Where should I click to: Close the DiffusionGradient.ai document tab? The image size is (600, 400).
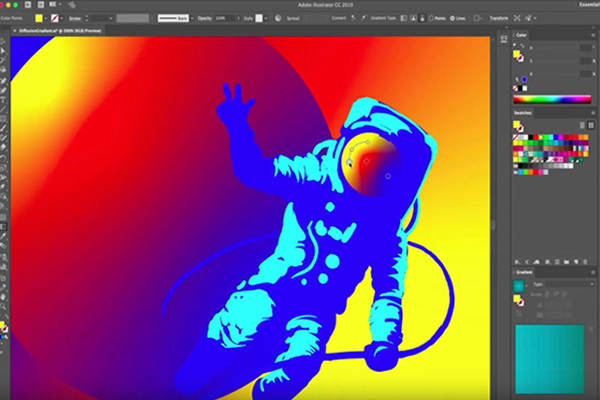pos(15,30)
